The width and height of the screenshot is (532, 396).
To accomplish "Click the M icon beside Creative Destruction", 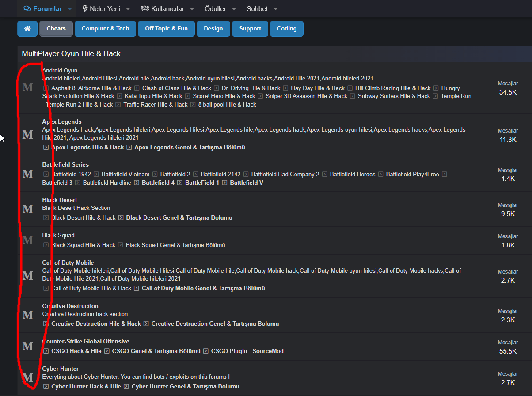I will coord(28,315).
